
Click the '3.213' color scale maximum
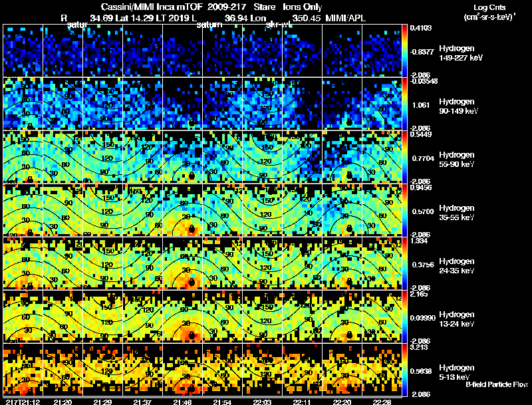pos(419,347)
